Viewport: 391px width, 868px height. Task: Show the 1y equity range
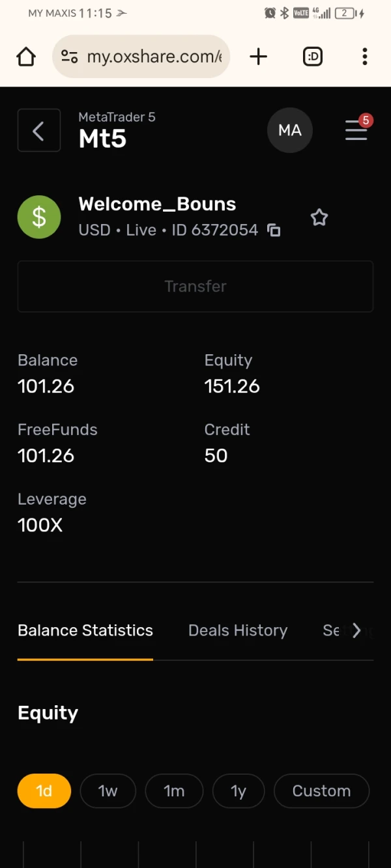point(239,791)
